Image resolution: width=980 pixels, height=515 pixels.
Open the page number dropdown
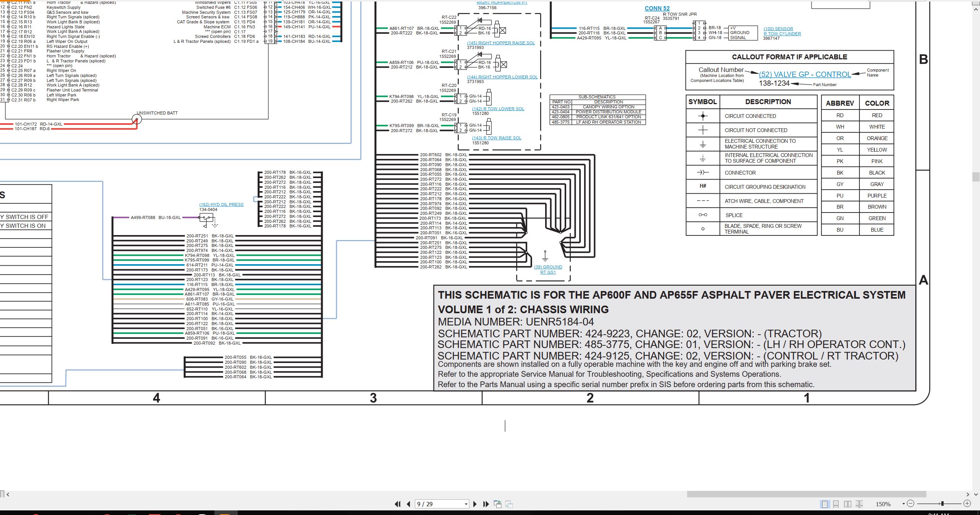pos(466,504)
